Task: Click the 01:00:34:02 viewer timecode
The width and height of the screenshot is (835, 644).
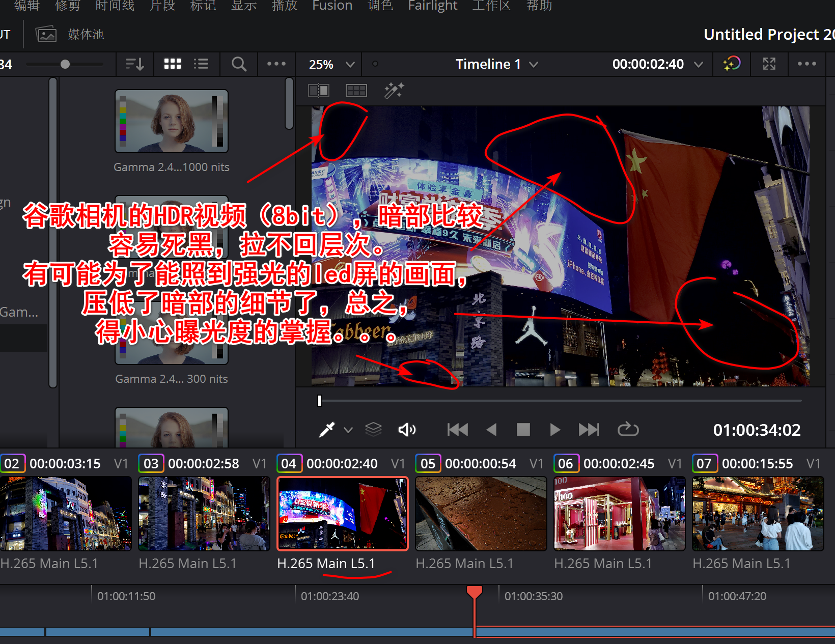Action: point(757,430)
